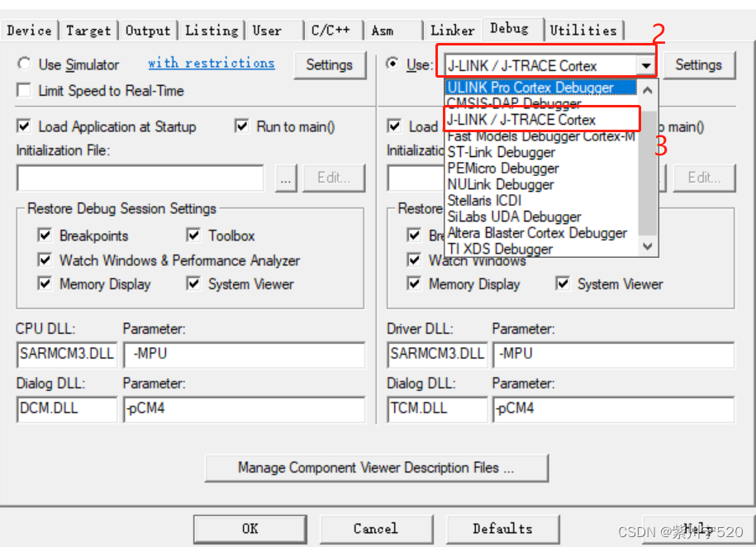
Task: Choose CMSIS-DAP Debugger from list
Action: pos(541,102)
